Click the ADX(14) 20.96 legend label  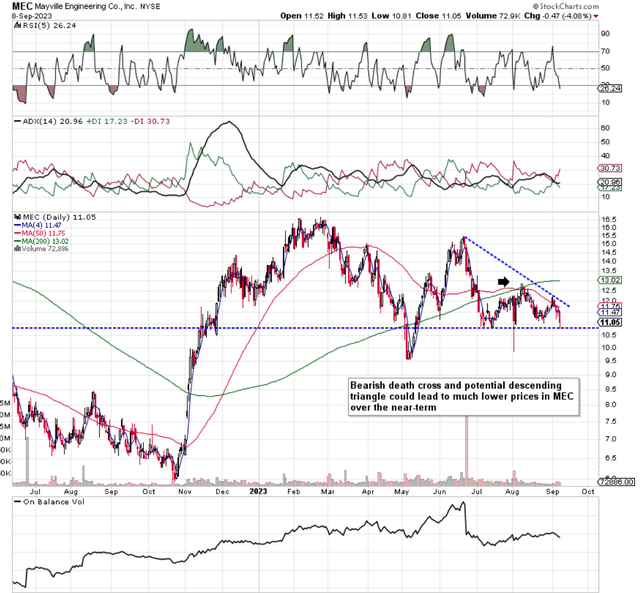52,121
